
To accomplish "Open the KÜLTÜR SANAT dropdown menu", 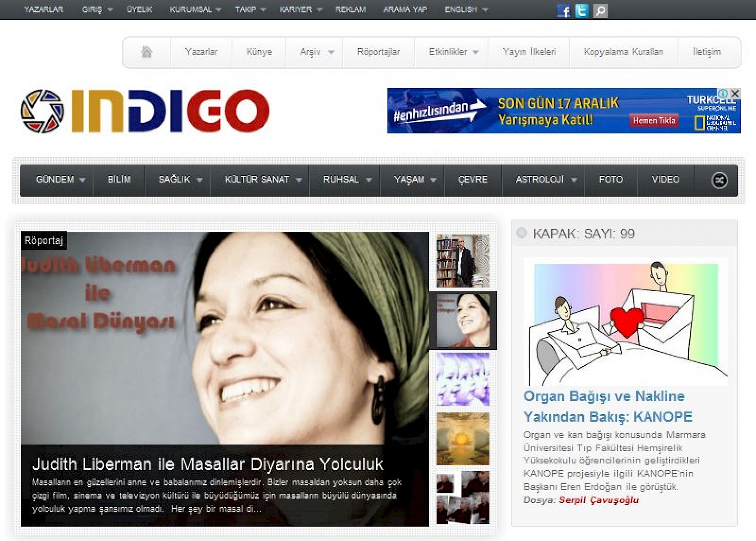I will (x=263, y=179).
